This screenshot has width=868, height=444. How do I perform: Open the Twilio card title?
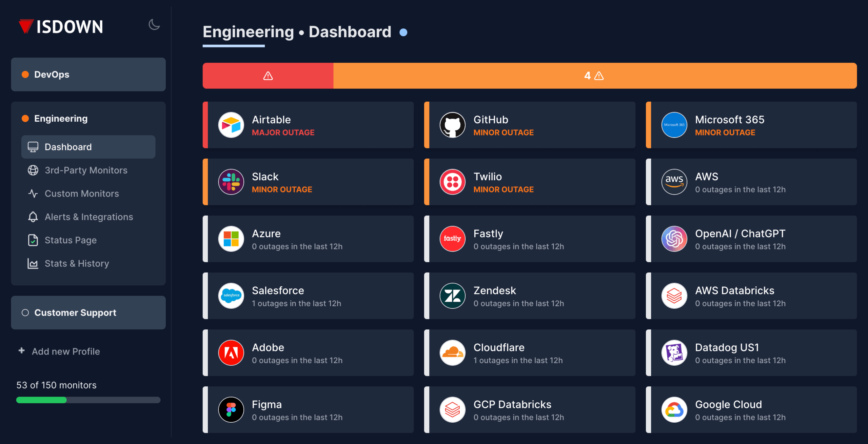point(488,177)
